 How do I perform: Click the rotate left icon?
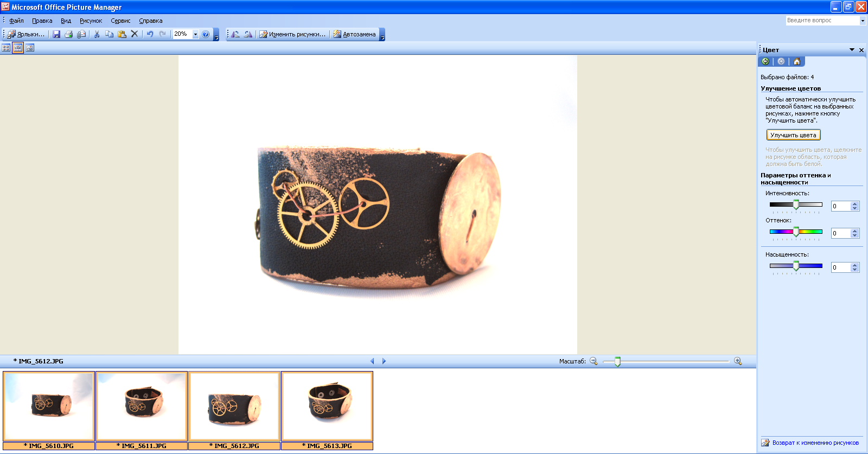click(x=235, y=34)
